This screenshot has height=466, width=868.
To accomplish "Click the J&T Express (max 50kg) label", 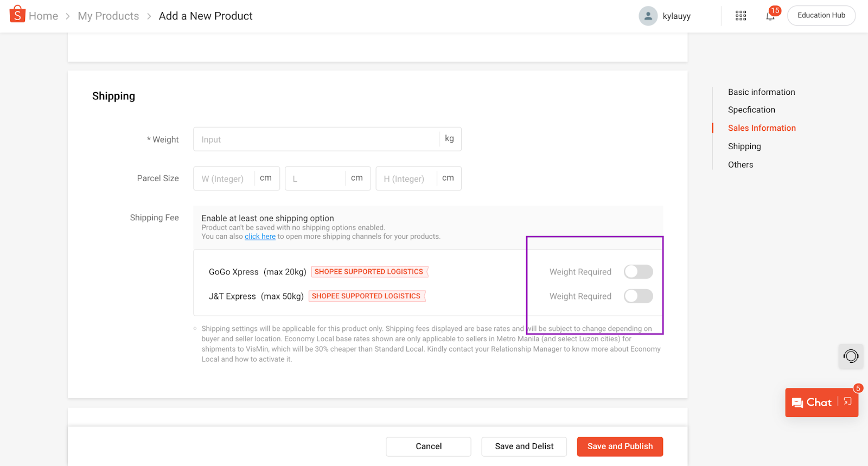I will tap(256, 296).
